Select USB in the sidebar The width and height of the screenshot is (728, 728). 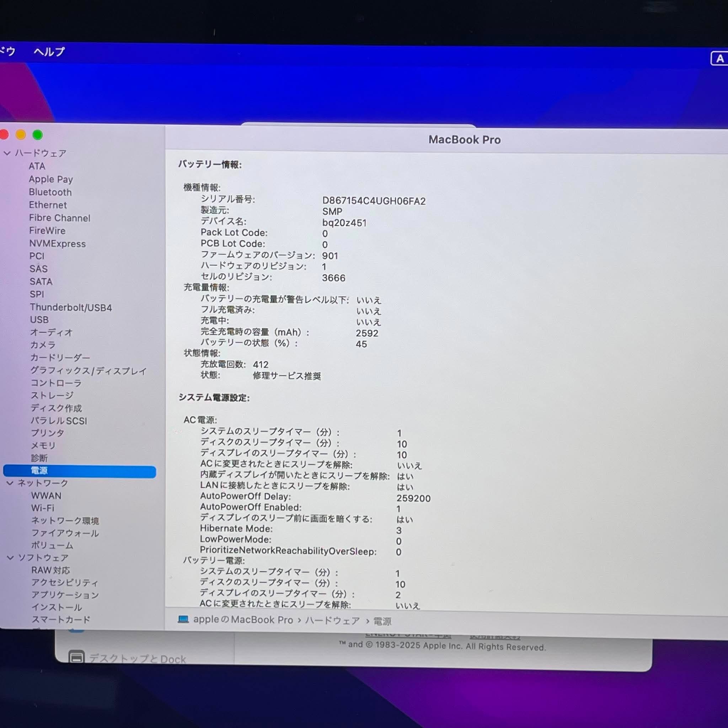[x=39, y=320]
